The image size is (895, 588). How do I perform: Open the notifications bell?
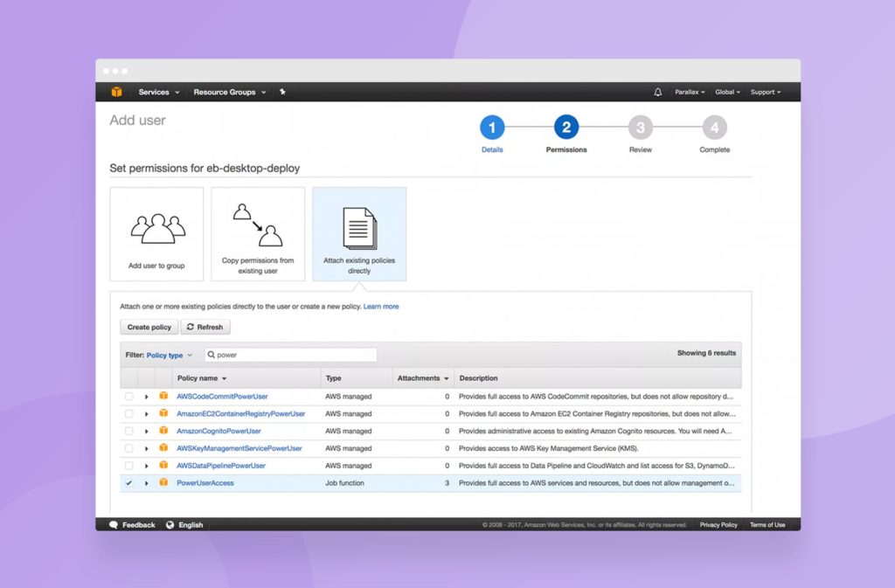[x=657, y=92]
